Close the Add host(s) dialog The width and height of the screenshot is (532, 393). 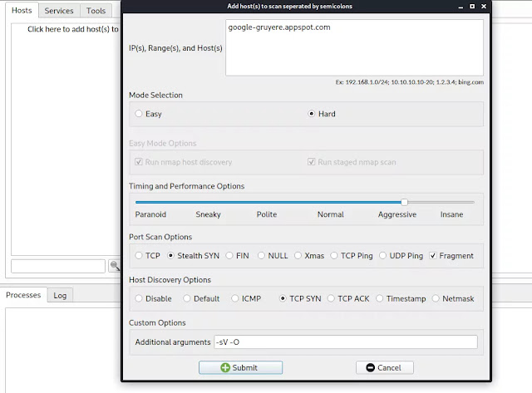(484, 6)
